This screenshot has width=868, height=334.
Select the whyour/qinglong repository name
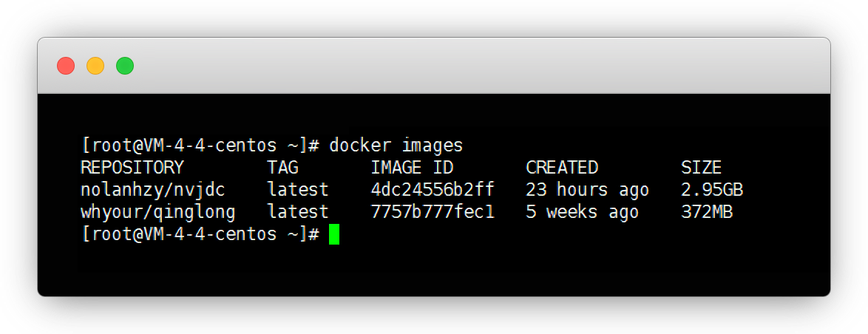[157, 213]
